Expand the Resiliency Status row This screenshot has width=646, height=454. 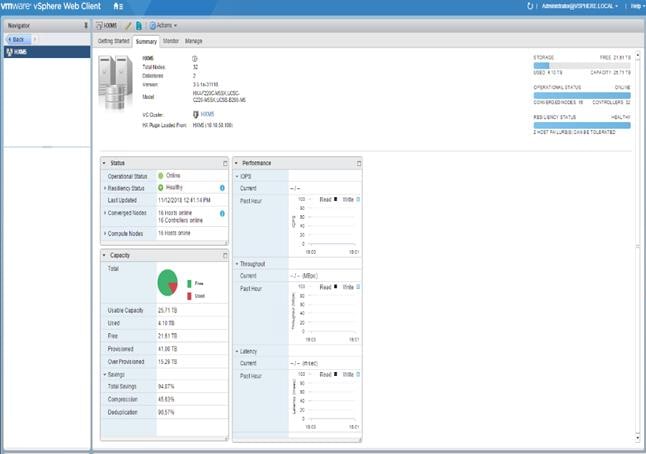105,188
